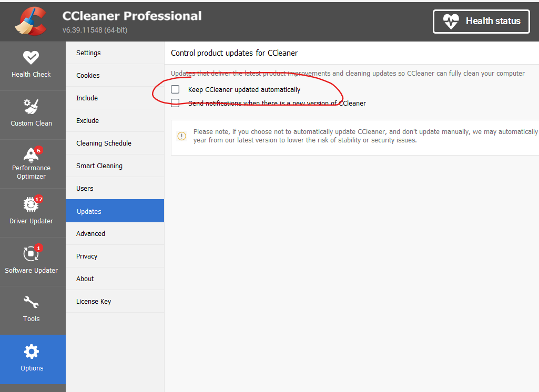Open Health Check heart icon

tap(31, 57)
